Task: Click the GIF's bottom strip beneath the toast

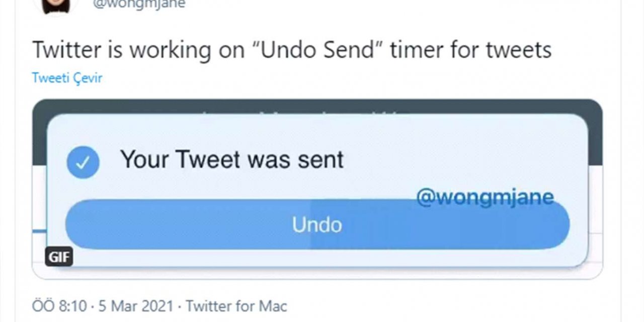Action: (x=322, y=272)
